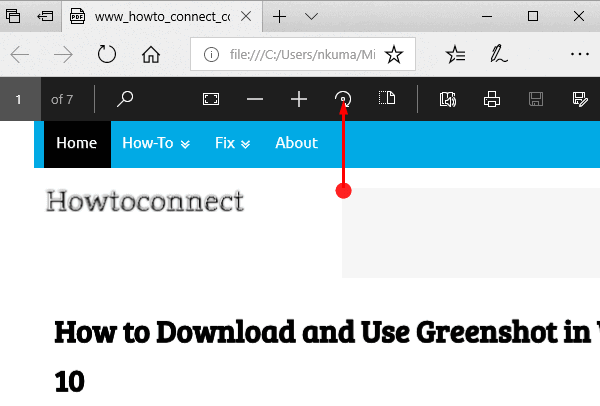
Task: Refresh the current page
Action: pos(107,54)
